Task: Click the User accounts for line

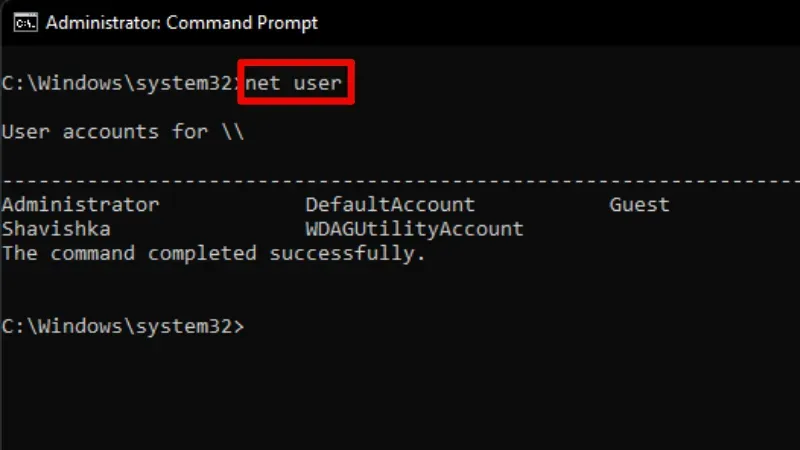Action: [x=123, y=132]
